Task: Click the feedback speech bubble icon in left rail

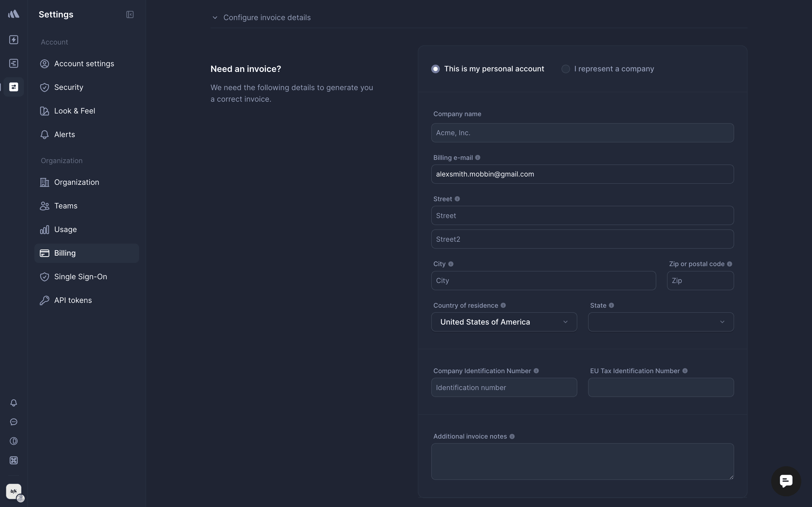Action: click(14, 422)
